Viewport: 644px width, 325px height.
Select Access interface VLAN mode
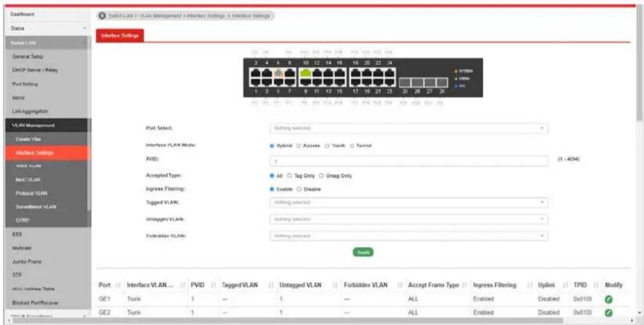pyautogui.click(x=299, y=146)
